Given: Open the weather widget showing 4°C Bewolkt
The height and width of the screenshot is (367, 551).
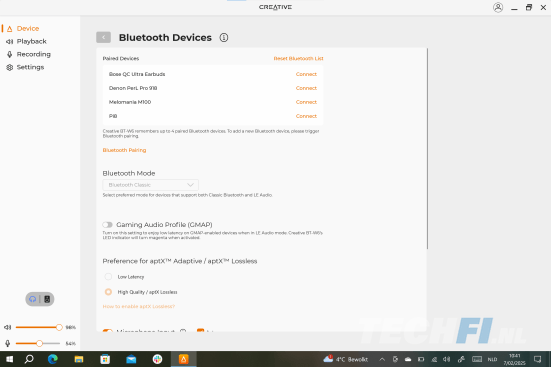Looking at the screenshot, I should coord(345,359).
